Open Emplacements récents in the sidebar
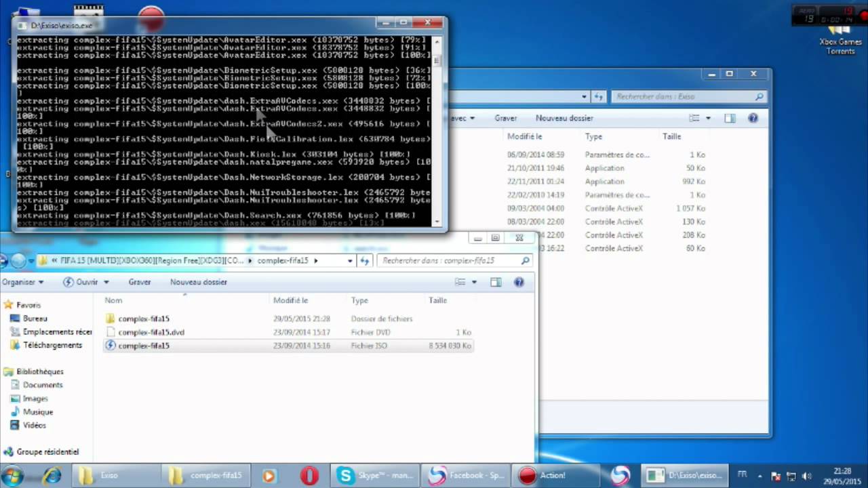The width and height of the screenshot is (868, 488). pos(57,332)
